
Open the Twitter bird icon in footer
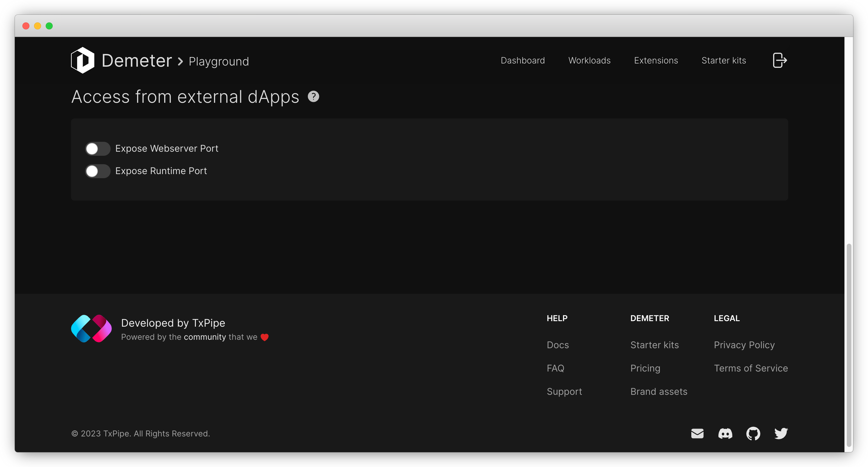coord(781,434)
